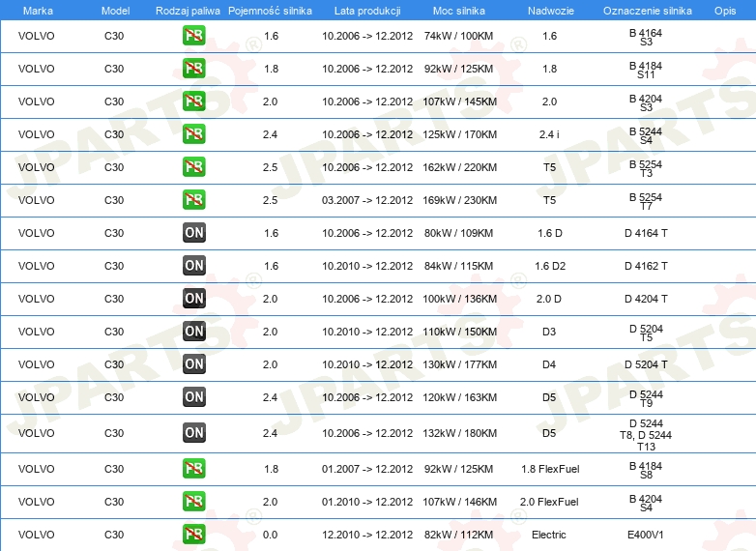
Task: Click the ON diesel icon in the D3 row
Action: [193, 332]
